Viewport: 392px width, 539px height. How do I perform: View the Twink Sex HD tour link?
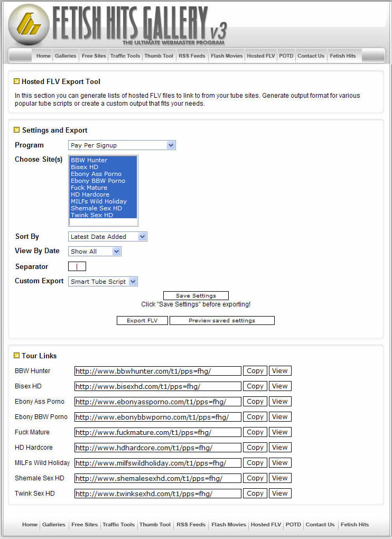280,493
